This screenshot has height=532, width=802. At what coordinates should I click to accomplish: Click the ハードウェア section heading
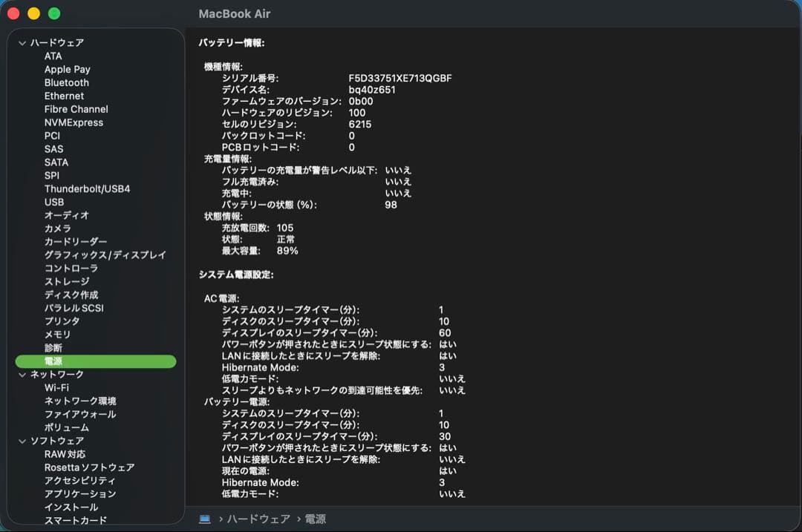pos(56,43)
